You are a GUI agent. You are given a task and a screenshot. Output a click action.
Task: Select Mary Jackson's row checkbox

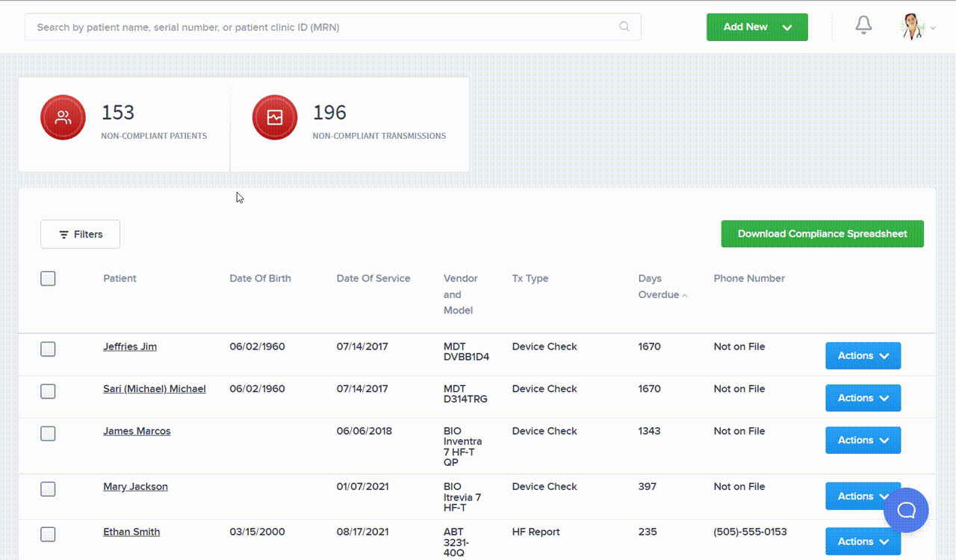48,489
